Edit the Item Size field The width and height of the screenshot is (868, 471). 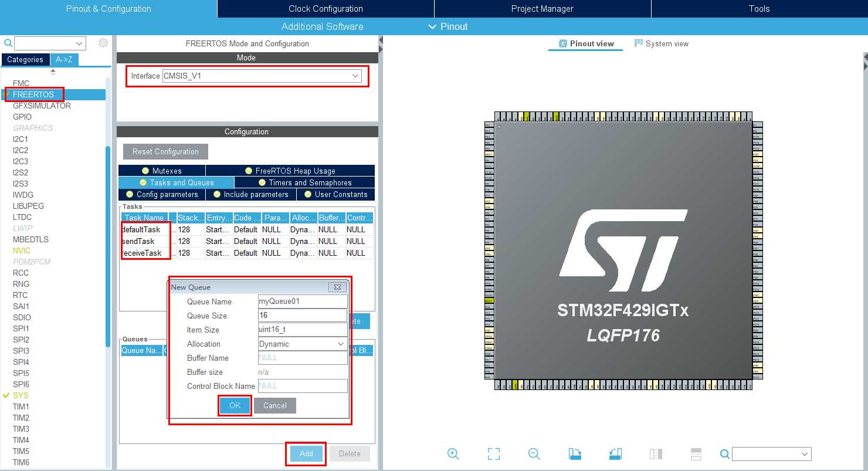tap(303, 330)
